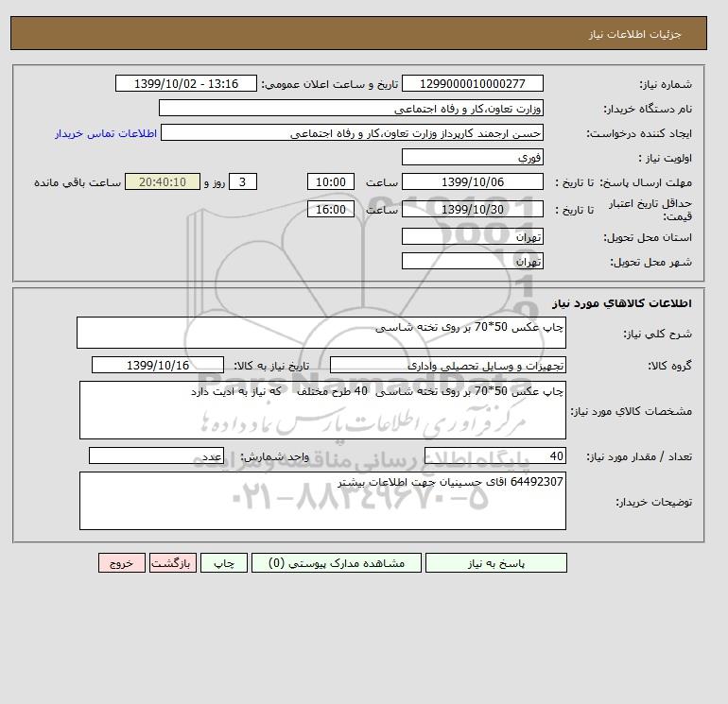Click delivery city field تهران
728x704 pixels.
coord(472,261)
